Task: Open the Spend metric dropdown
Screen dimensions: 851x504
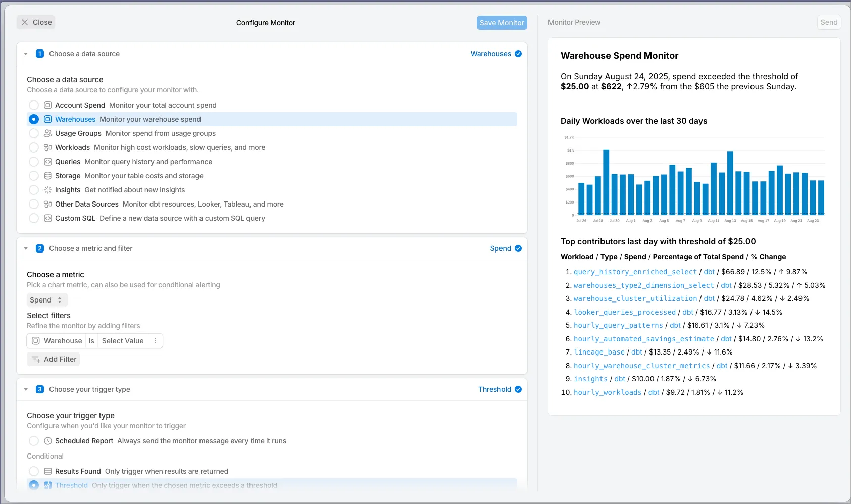Action: [46, 300]
